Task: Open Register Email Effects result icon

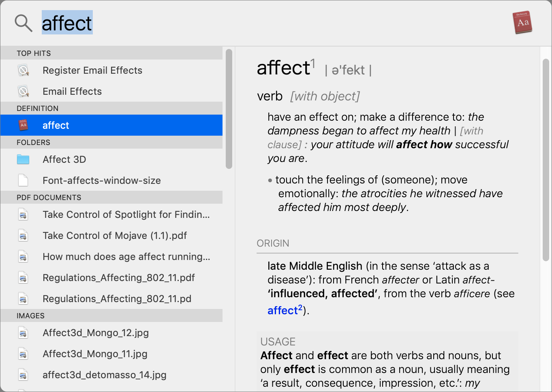Action: click(x=24, y=70)
